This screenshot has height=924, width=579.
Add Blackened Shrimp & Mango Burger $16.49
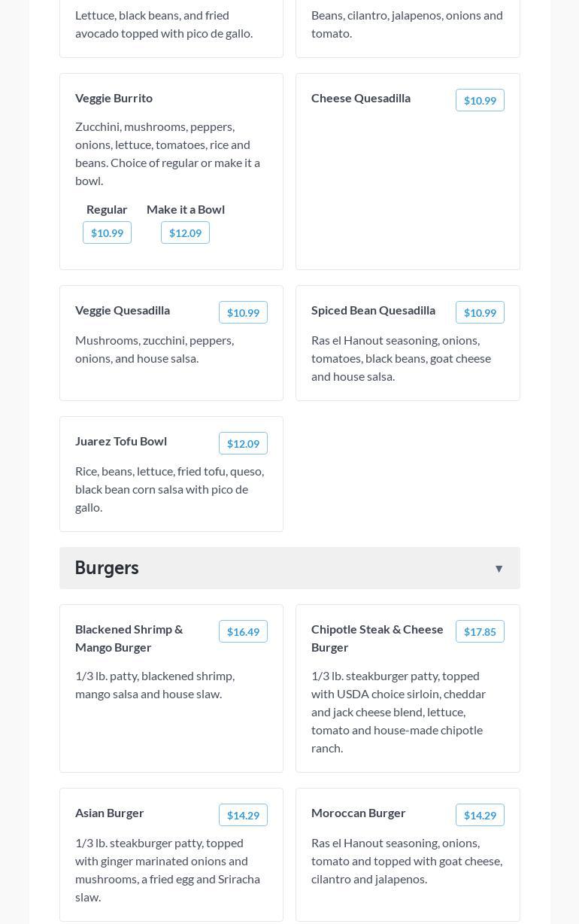[243, 631]
